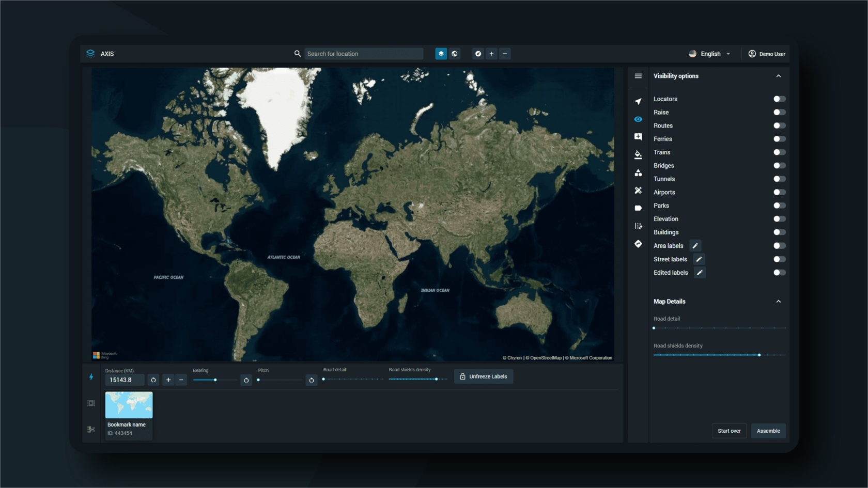Click the lightning bolt icon at bottom left

pyautogui.click(x=91, y=377)
